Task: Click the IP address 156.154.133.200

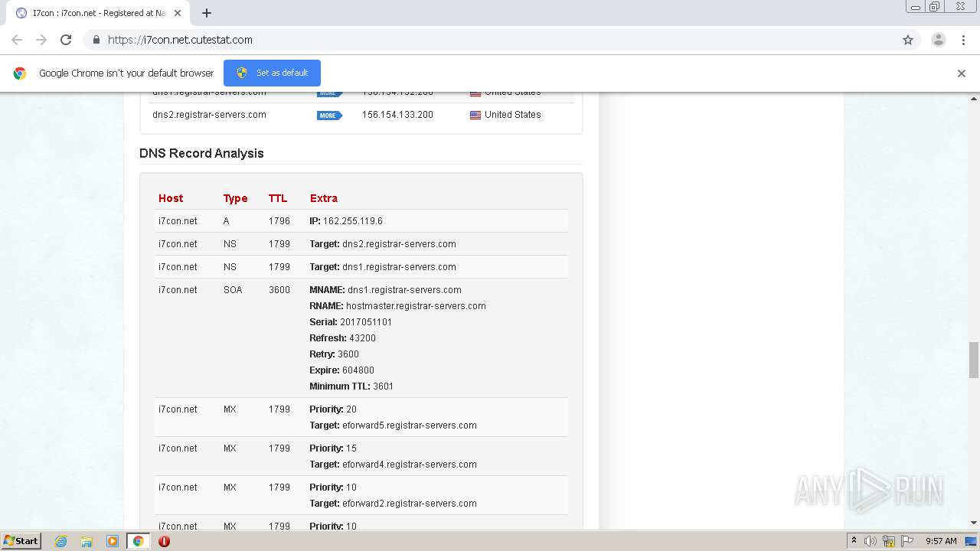Action: (x=397, y=115)
